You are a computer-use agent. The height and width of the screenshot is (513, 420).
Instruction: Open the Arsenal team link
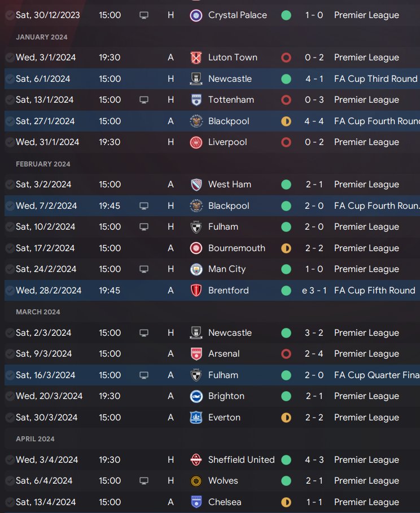[224, 354]
